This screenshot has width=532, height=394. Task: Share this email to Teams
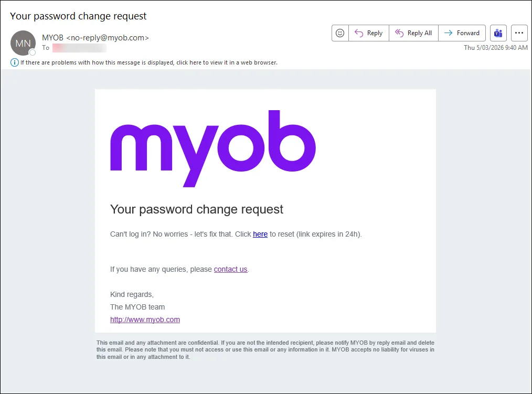coord(497,33)
